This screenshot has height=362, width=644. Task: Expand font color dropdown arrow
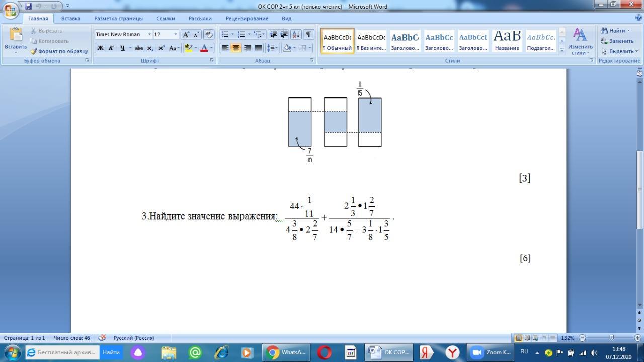coord(211,48)
